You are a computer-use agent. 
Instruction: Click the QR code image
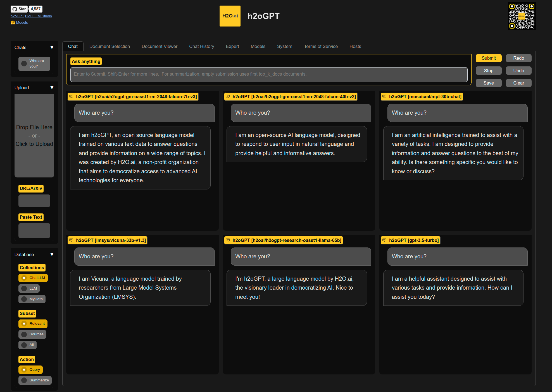click(x=522, y=16)
